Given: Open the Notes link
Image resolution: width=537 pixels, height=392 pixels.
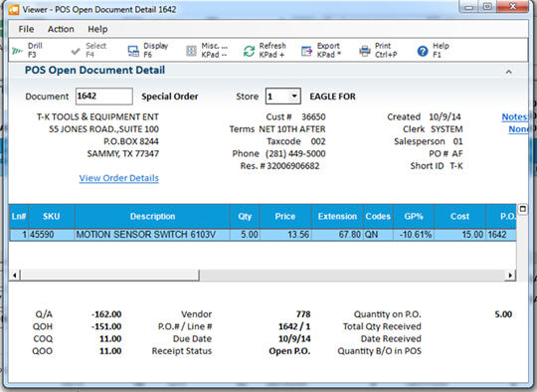Looking at the screenshot, I should pyautogui.click(x=514, y=116).
